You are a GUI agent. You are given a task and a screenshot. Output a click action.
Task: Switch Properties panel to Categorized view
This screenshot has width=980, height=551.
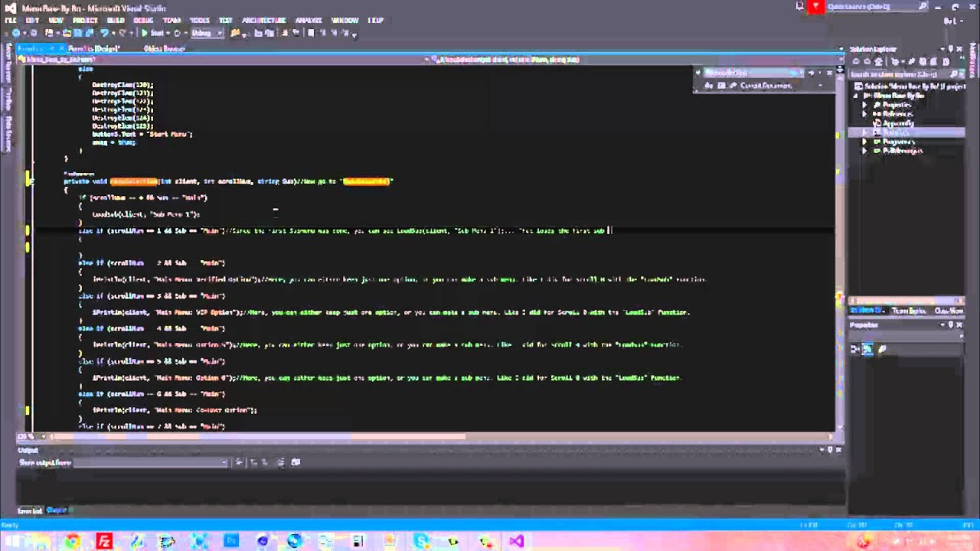pyautogui.click(x=855, y=349)
